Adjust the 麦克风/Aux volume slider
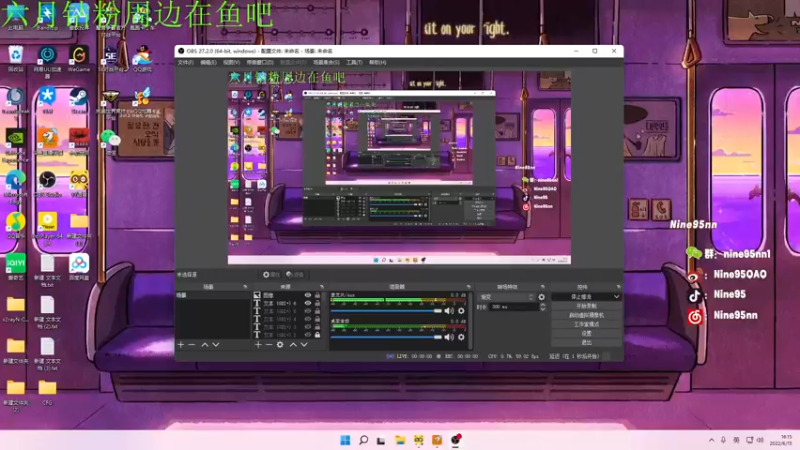 point(386,311)
